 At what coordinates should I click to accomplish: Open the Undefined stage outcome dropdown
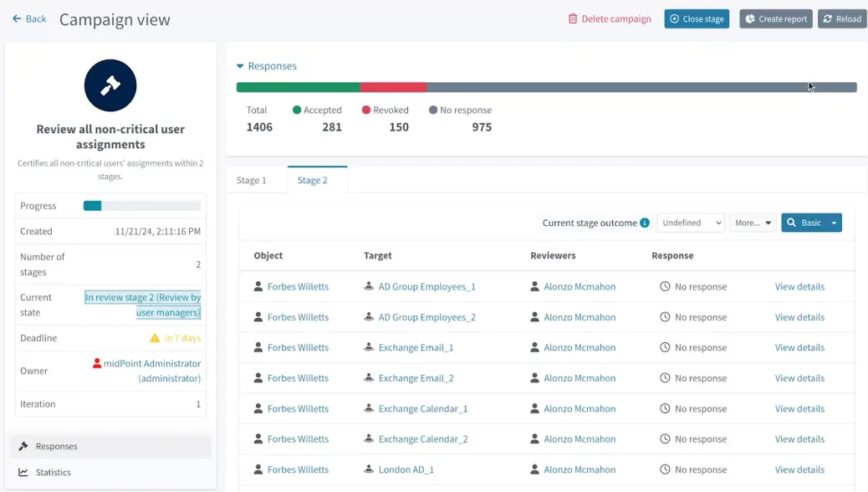pyautogui.click(x=691, y=223)
